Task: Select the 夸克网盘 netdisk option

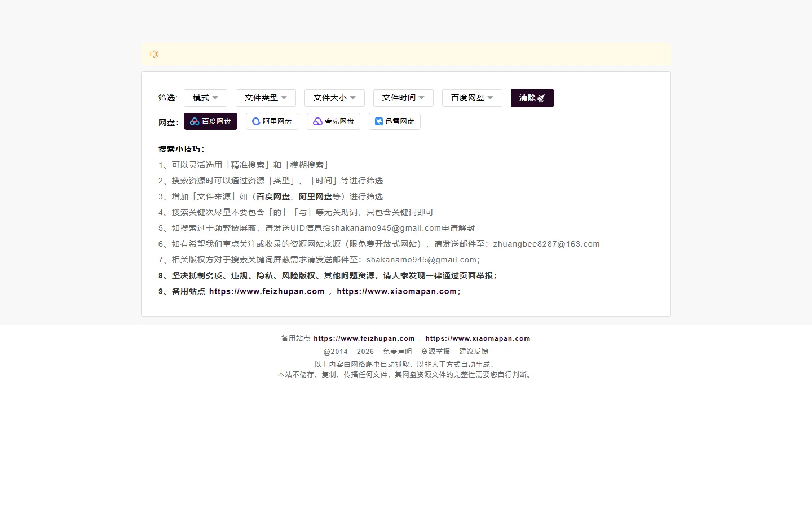Action: click(x=333, y=121)
